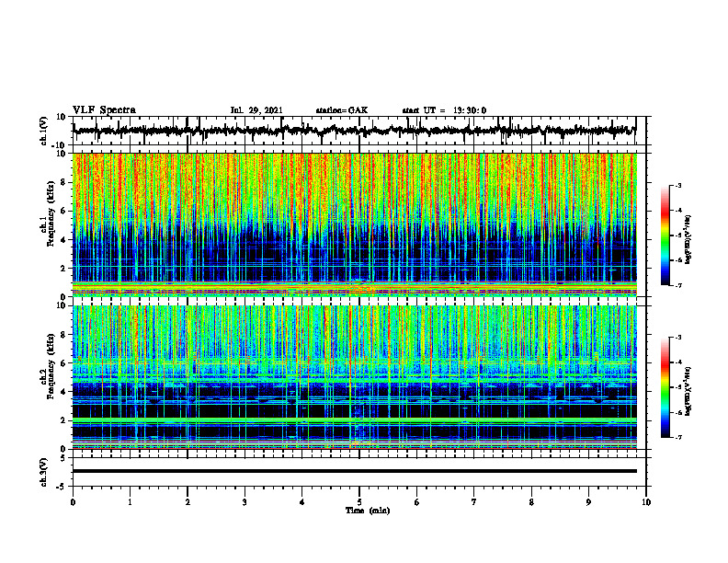
Task: Click the "1" label on time axis
Action: (x=130, y=502)
